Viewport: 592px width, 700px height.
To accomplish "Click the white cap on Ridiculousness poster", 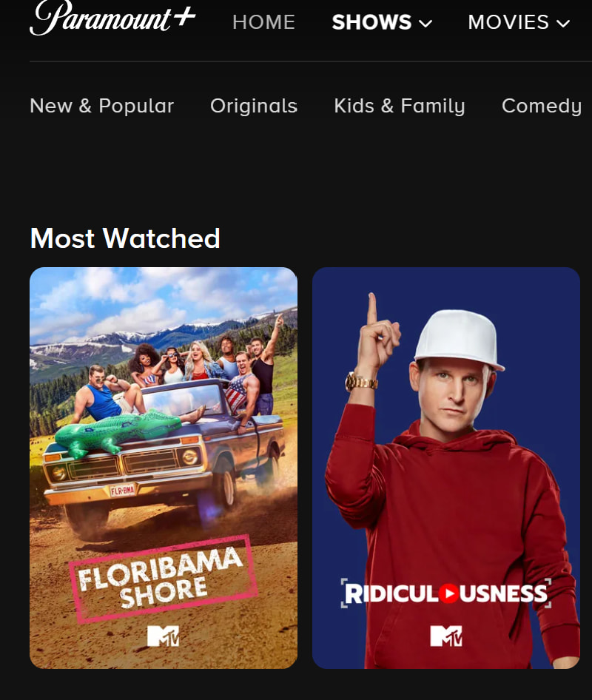I will click(x=460, y=340).
